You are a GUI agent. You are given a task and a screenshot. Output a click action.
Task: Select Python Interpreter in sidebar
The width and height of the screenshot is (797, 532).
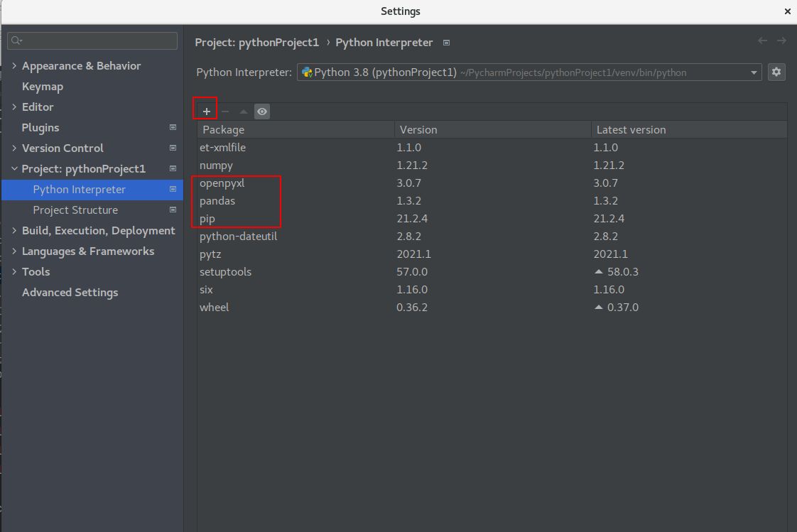pyautogui.click(x=92, y=190)
